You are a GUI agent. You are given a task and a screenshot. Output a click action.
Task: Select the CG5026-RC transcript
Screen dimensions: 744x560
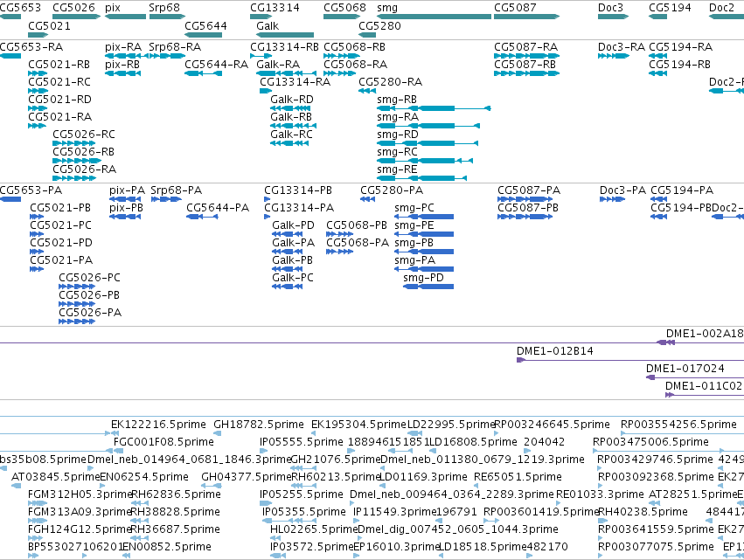point(74,143)
